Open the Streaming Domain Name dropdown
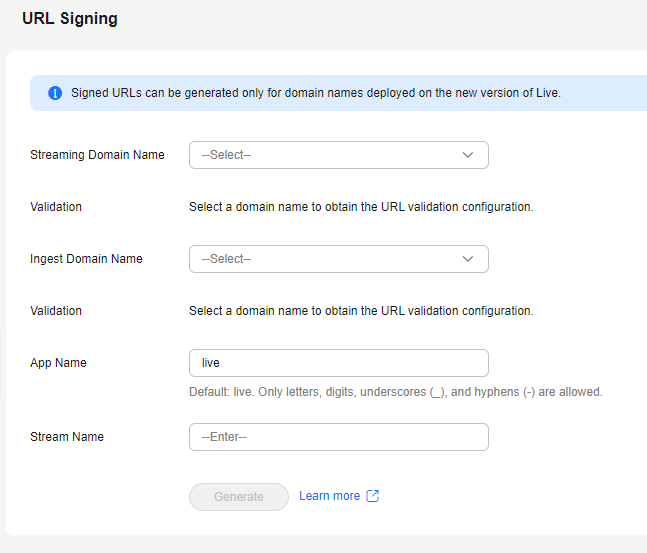This screenshot has width=647, height=553. point(339,155)
